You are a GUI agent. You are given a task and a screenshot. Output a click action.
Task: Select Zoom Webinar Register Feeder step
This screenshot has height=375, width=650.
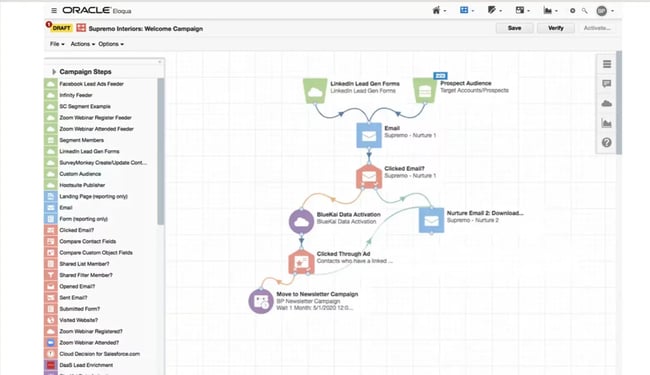pos(100,118)
